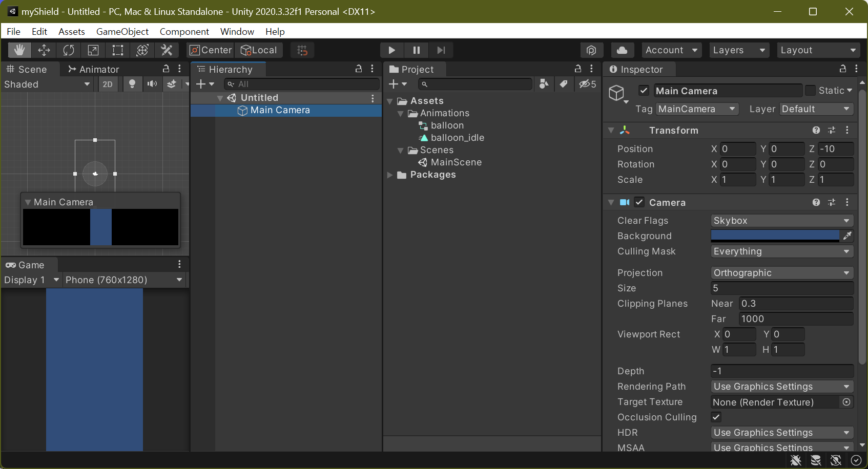This screenshot has height=469, width=868.
Task: Search by label in Project panel
Action: click(564, 84)
